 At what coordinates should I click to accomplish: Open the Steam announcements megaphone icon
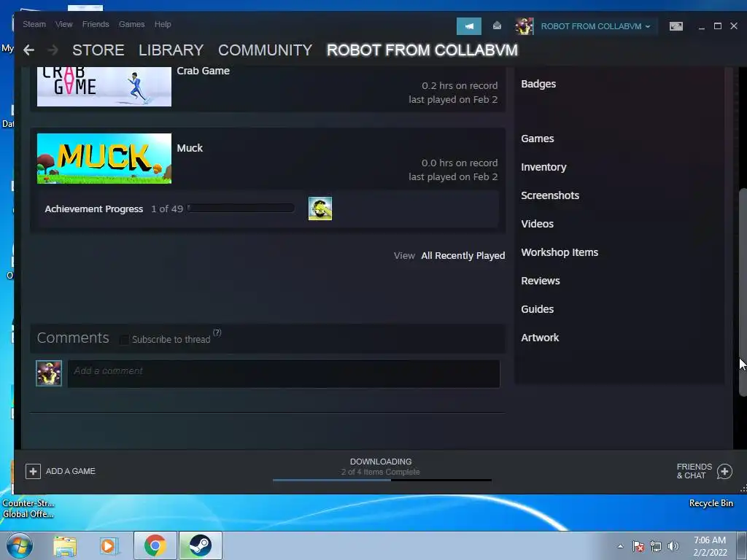[x=469, y=26]
